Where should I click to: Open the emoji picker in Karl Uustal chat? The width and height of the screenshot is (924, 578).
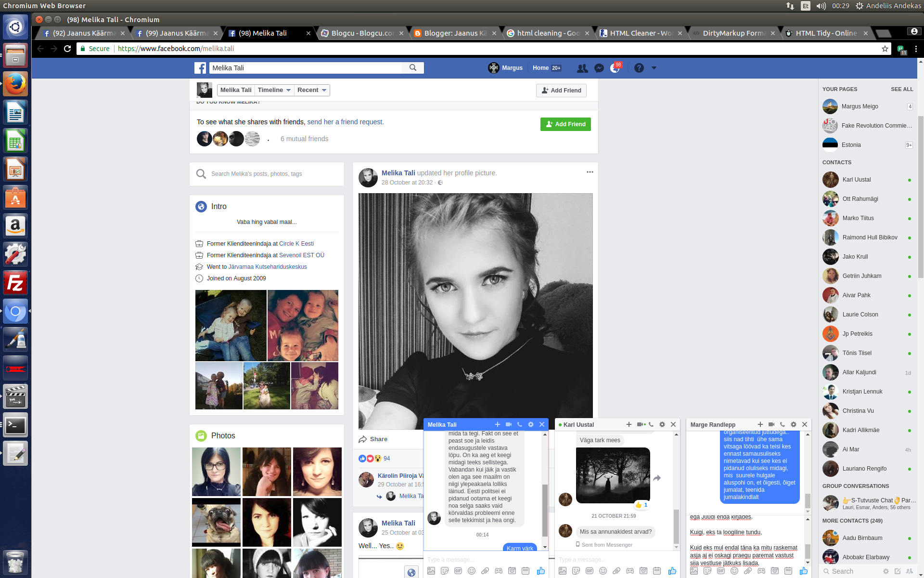[603, 571]
